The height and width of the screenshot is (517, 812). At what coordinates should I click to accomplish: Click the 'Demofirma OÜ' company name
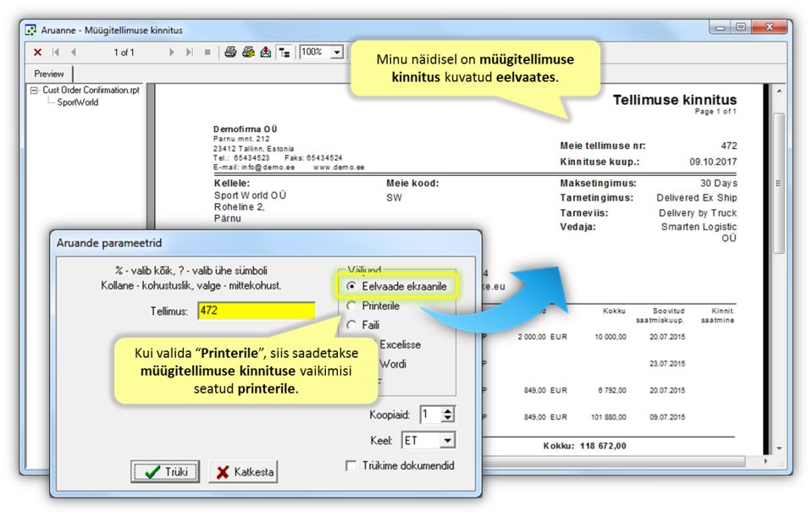coord(246,129)
